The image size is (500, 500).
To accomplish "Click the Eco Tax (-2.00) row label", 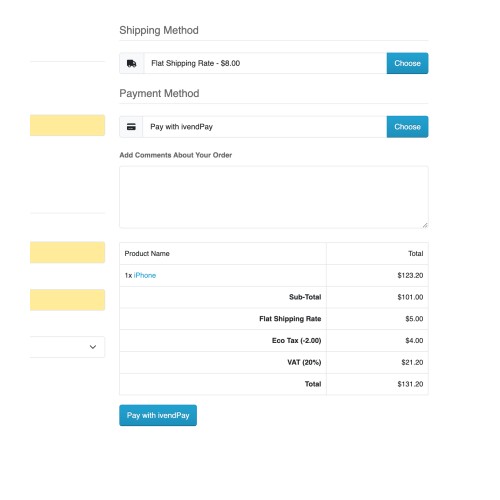I will (x=296, y=341).
